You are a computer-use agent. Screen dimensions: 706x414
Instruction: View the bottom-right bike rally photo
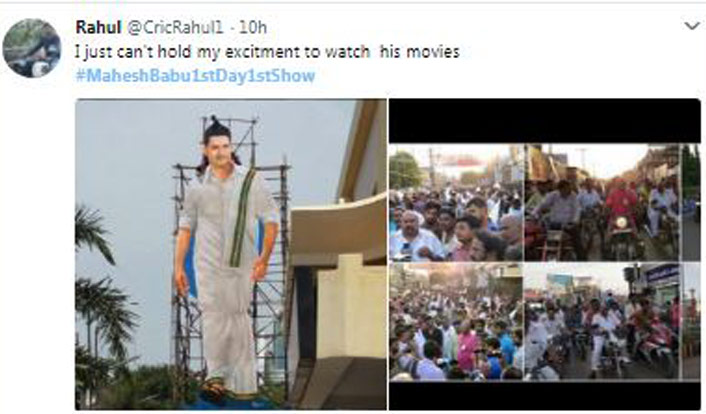[602, 322]
